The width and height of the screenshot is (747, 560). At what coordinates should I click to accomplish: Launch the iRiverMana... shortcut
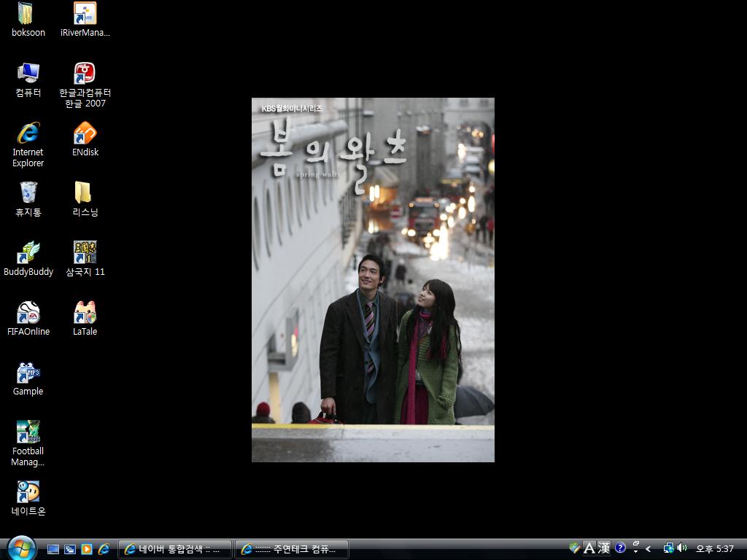tap(85, 19)
